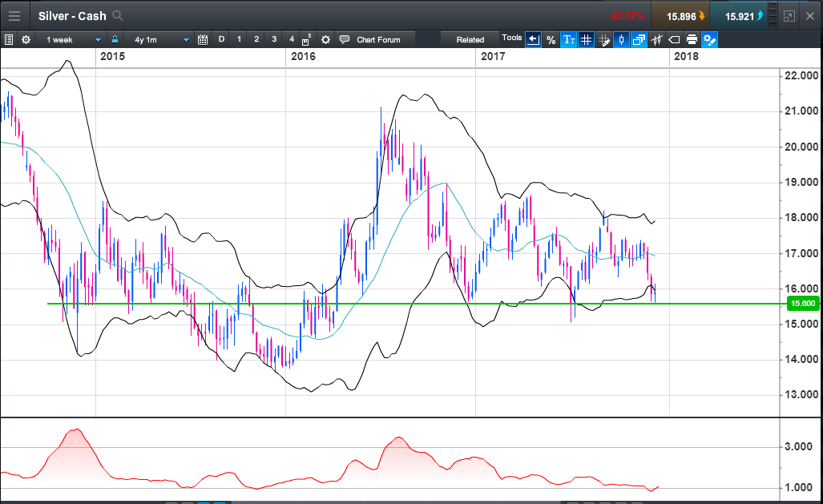Switch to chart layout preset 2

click(x=256, y=39)
